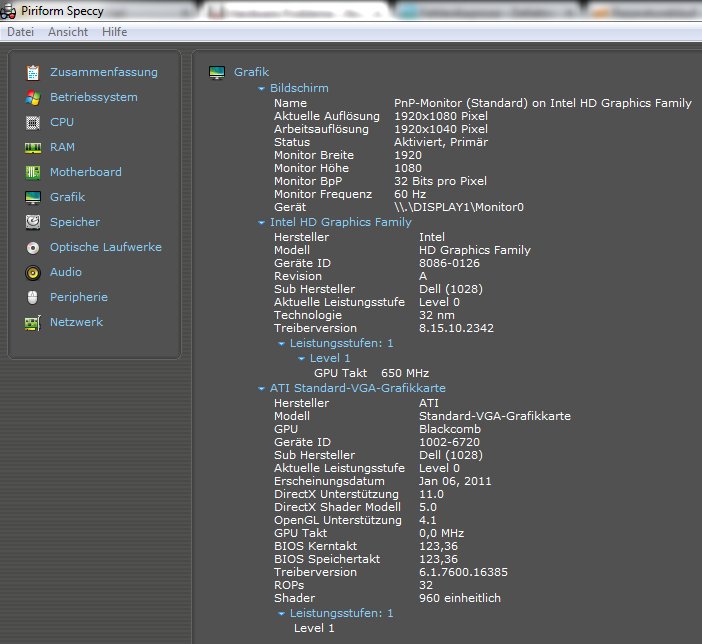Click the ATI Standard-VGA-Grafikkarte heading text

[358, 388]
